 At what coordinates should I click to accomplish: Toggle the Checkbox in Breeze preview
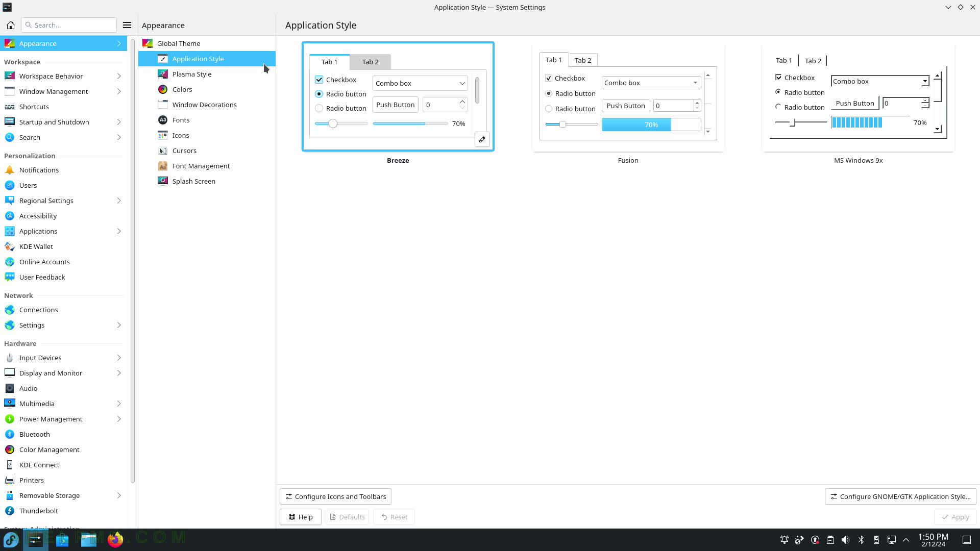click(x=319, y=80)
